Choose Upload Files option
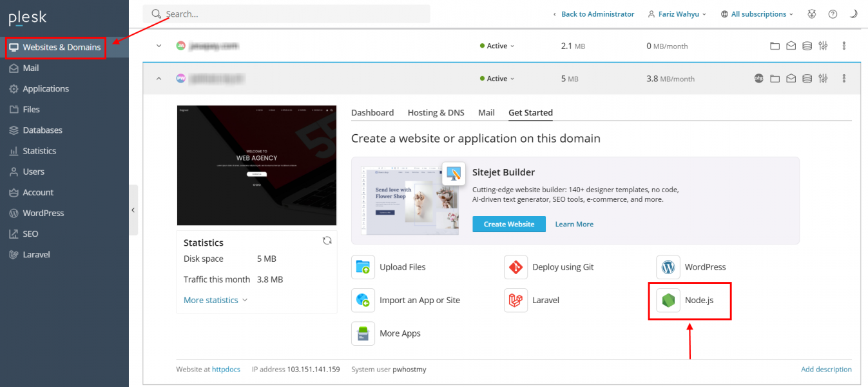Screen dimensions: 868x387 tap(389, 267)
